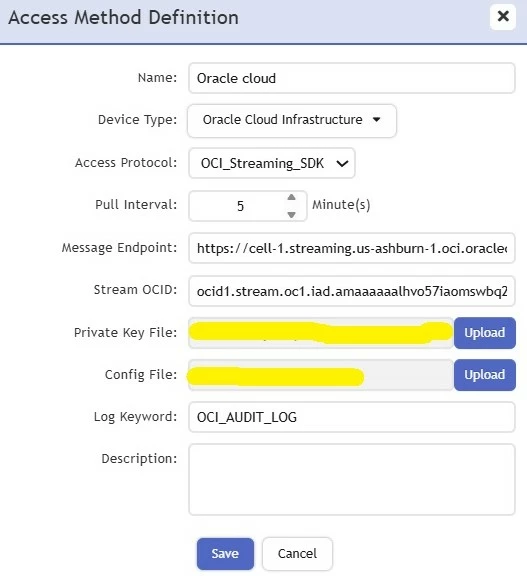Screen dimensions: 527x587
Task: Decrease Pull Interval with down arrow
Action: point(291,215)
